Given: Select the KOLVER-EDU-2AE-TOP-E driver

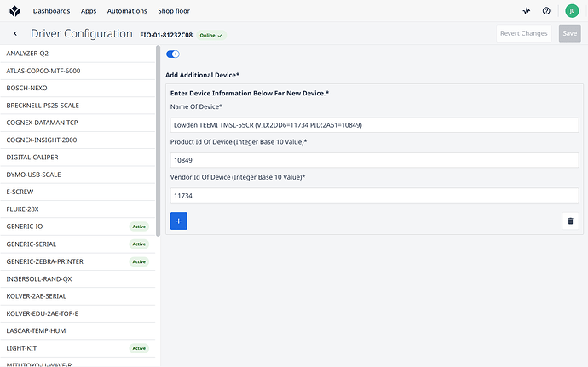Looking at the screenshot, I should [x=78, y=313].
